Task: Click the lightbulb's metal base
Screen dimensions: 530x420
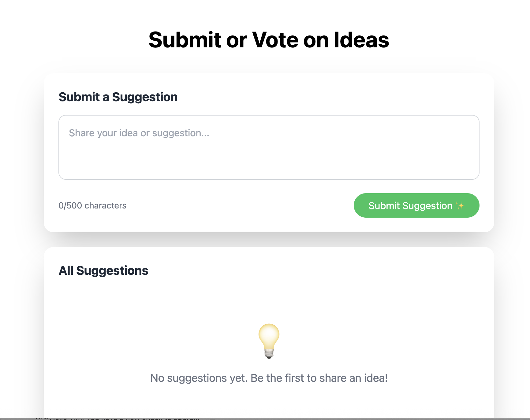Action: tap(269, 354)
